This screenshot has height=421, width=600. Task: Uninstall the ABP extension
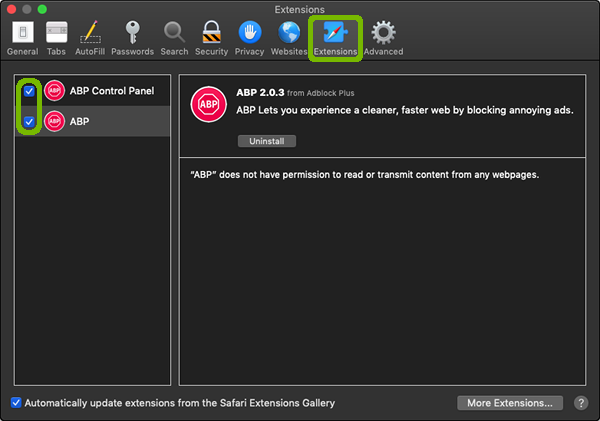(267, 141)
